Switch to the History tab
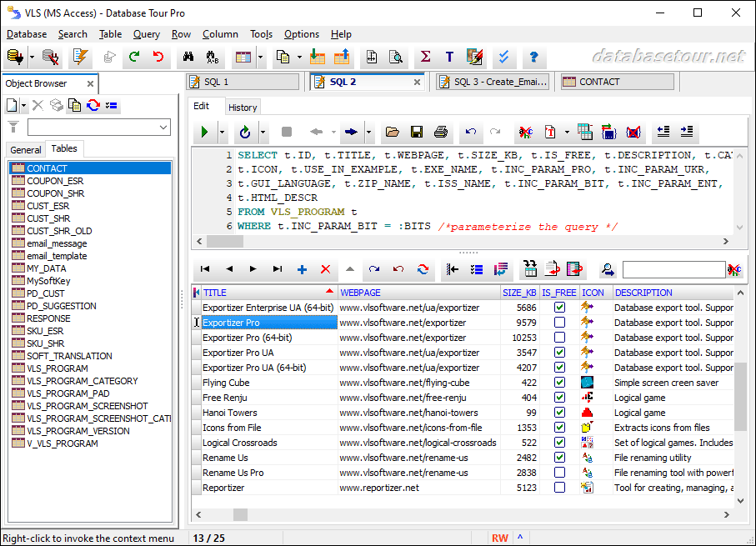This screenshot has width=756, height=546. point(243,107)
